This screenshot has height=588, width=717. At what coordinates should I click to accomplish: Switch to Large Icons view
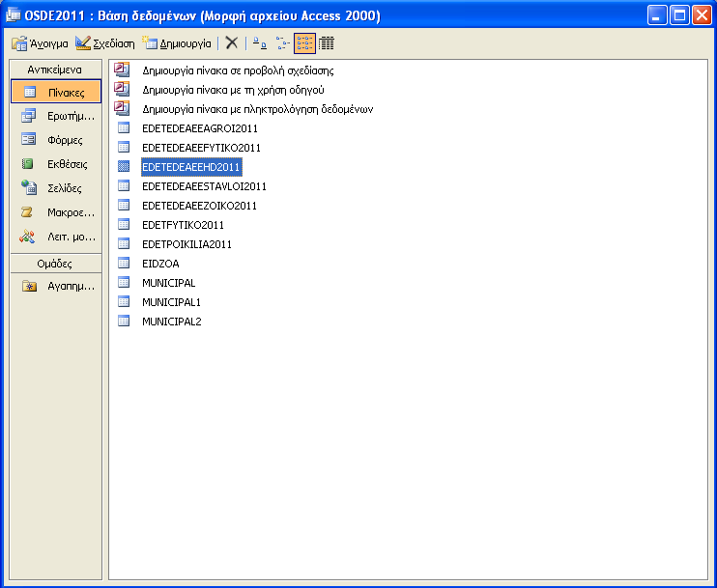pos(260,43)
